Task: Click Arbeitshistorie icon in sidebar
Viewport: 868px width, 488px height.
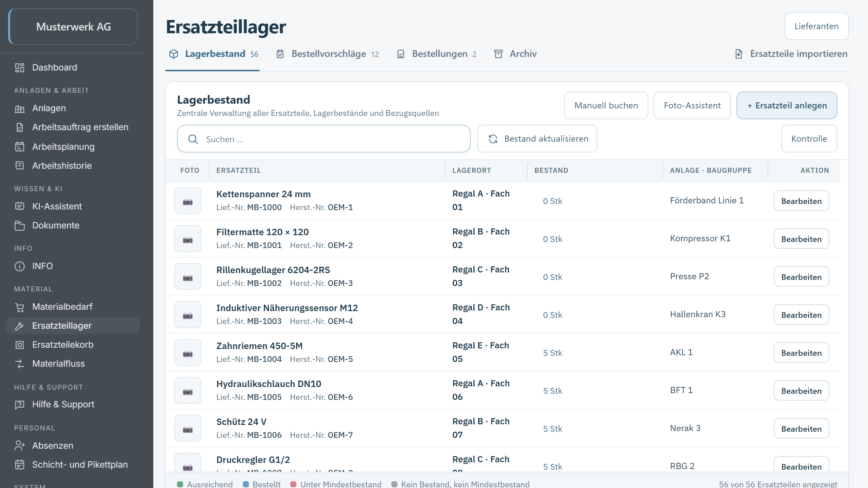Action: [20, 166]
